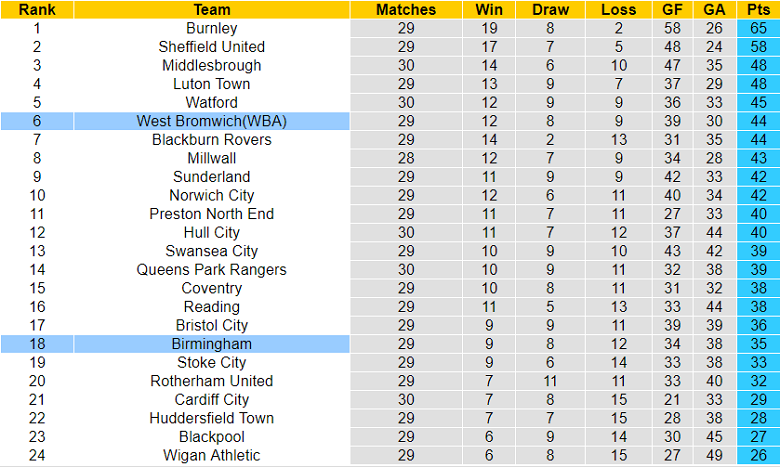
Task: Click the Birmingham team name
Action: click(x=211, y=344)
